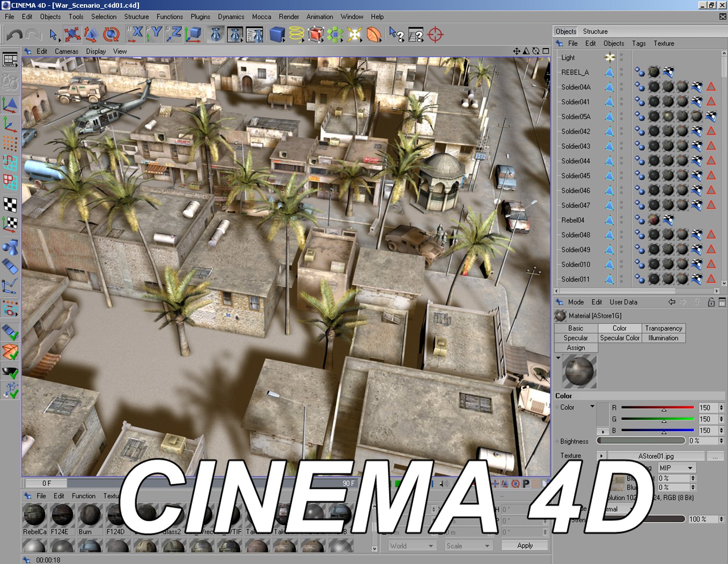Adjust the Brightness slider

[x=641, y=441]
